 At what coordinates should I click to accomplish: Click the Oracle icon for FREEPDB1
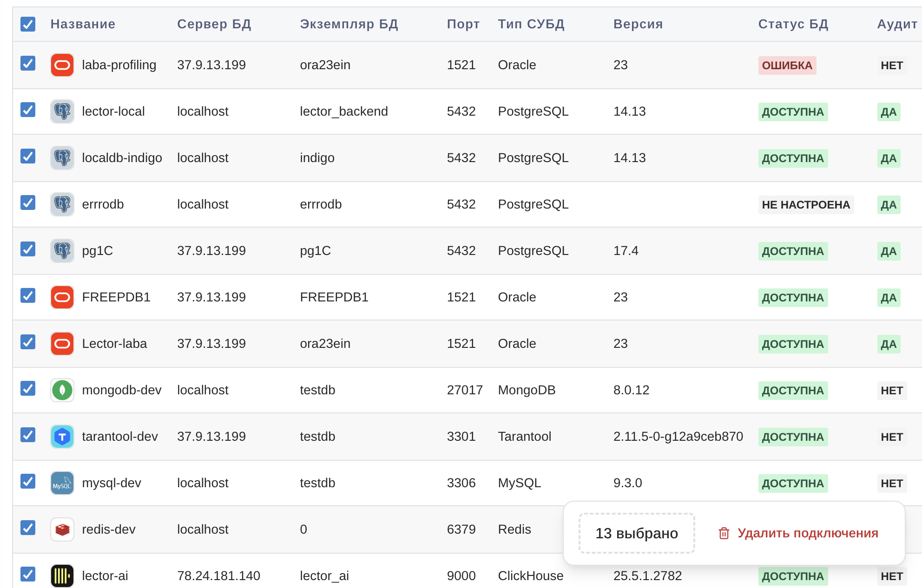point(62,297)
